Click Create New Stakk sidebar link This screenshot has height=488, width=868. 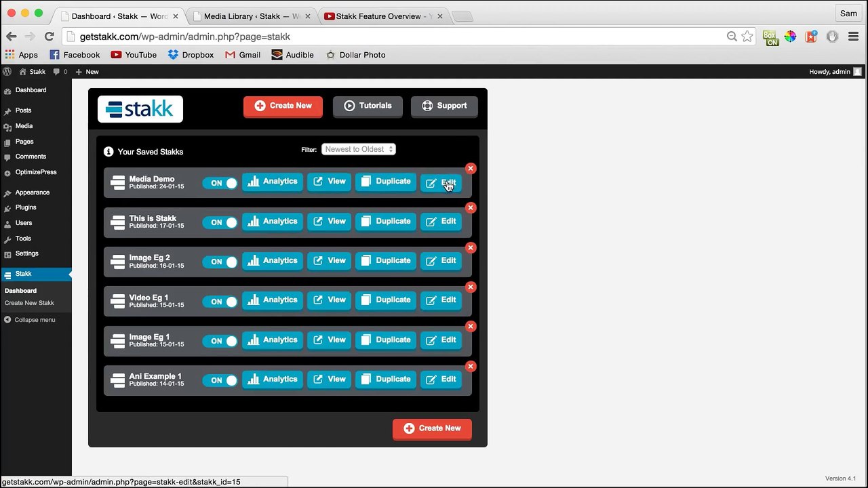(29, 303)
